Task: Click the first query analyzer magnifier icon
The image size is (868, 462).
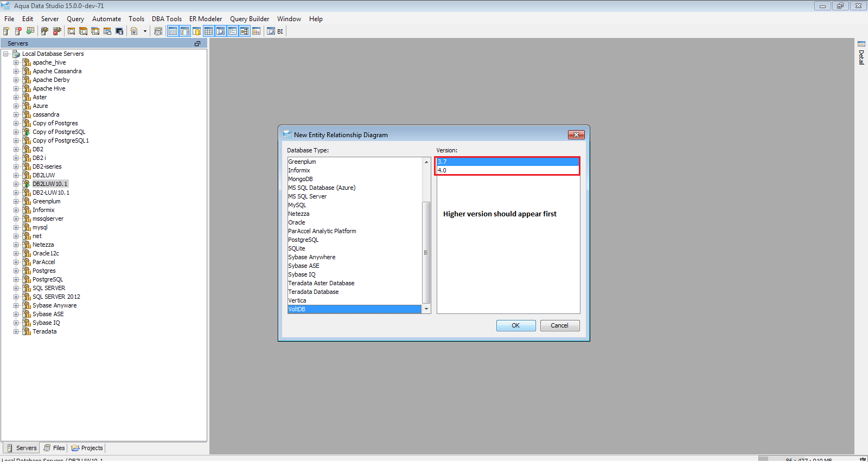Action: (72, 31)
